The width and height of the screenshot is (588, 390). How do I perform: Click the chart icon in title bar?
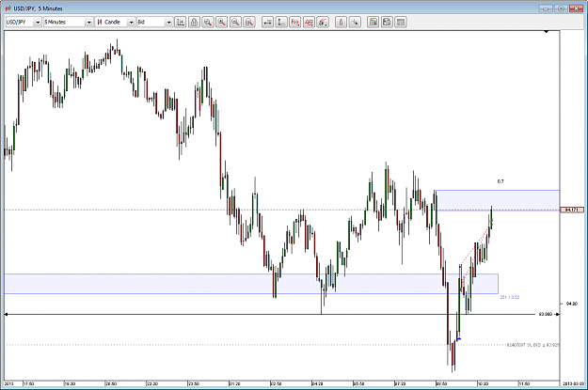click(8, 8)
